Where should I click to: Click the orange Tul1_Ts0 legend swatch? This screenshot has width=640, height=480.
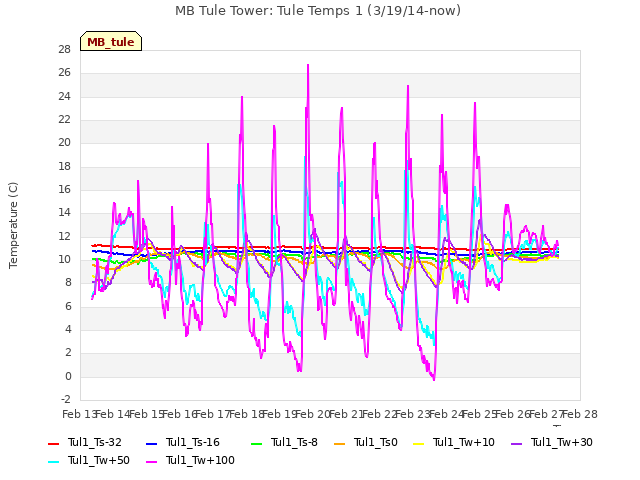point(340,444)
